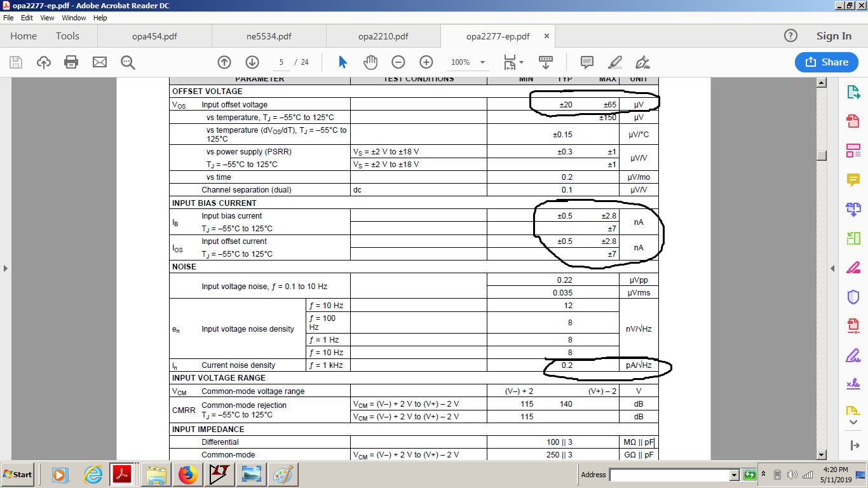Open the Tools view
The image size is (868, 488).
[x=67, y=36]
